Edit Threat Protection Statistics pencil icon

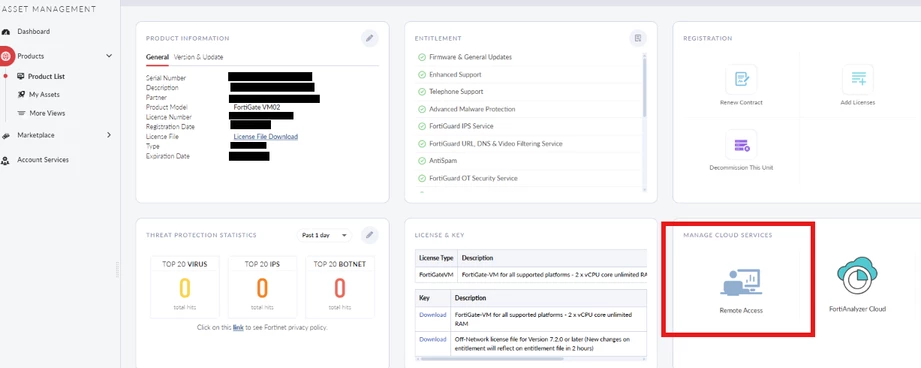click(x=369, y=235)
